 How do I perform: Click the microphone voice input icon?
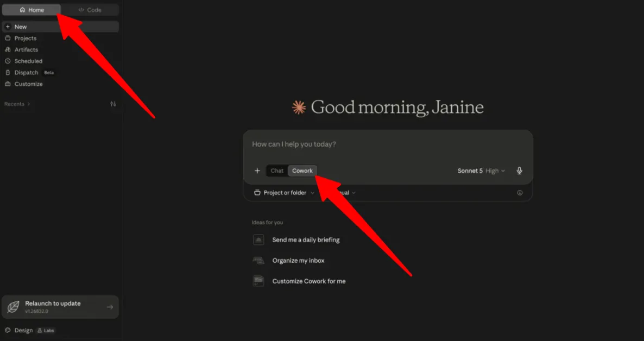pyautogui.click(x=519, y=171)
